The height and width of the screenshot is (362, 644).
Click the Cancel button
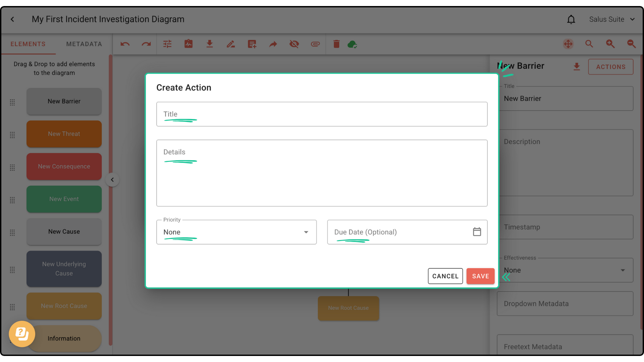pyautogui.click(x=445, y=276)
